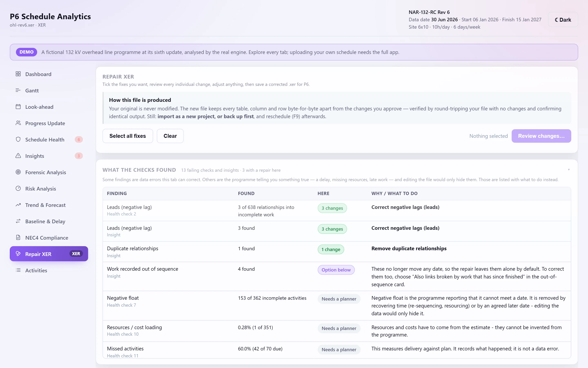Click the Forensic Analysis target icon

(x=18, y=172)
